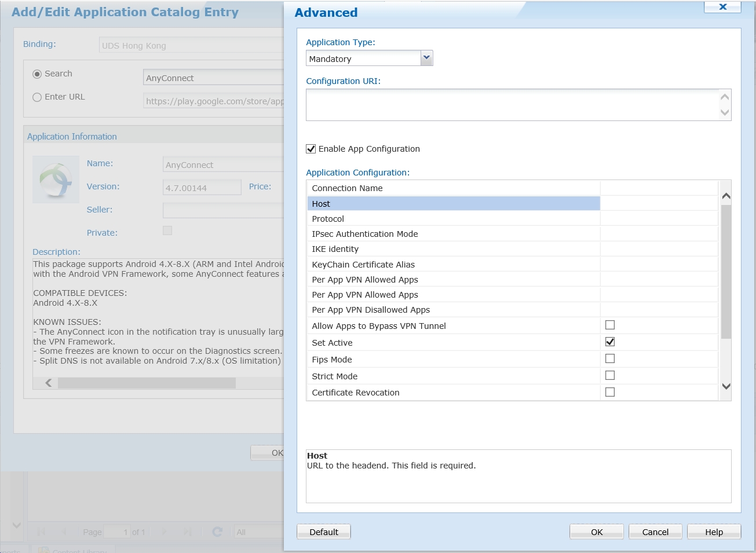Select the Enter URL radio button
Image resolution: width=756 pixels, height=553 pixels.
coord(37,97)
